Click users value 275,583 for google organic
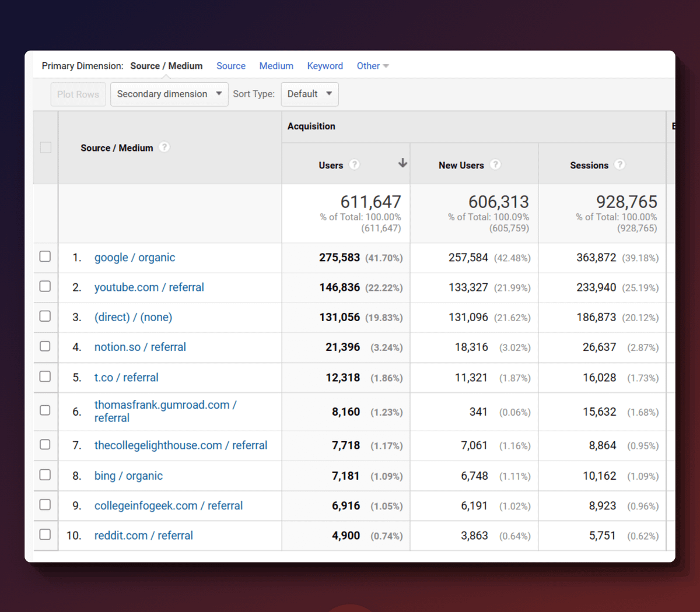 click(x=339, y=258)
